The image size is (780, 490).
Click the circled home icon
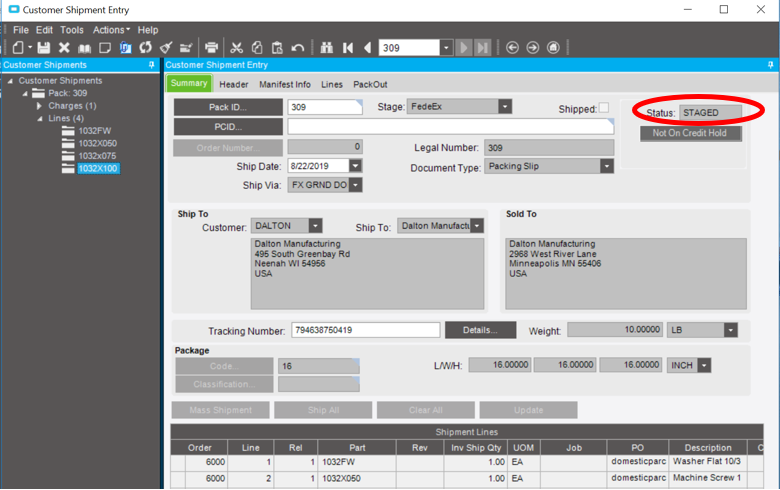coord(553,48)
